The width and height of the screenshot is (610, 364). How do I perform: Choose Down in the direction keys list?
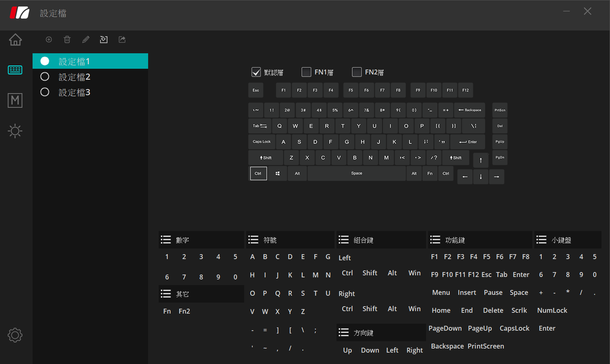tap(370, 350)
